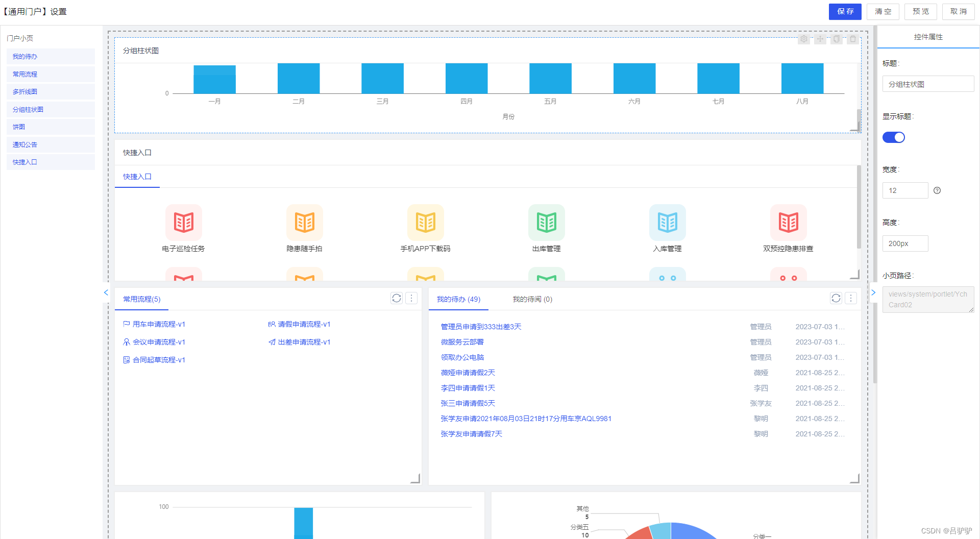
Task: Select 常用流程 in the 门户小页 list
Action: [51, 74]
